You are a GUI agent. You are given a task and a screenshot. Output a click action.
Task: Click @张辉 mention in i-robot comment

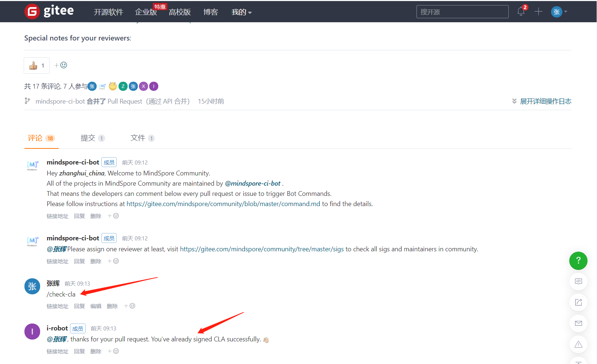(57, 339)
